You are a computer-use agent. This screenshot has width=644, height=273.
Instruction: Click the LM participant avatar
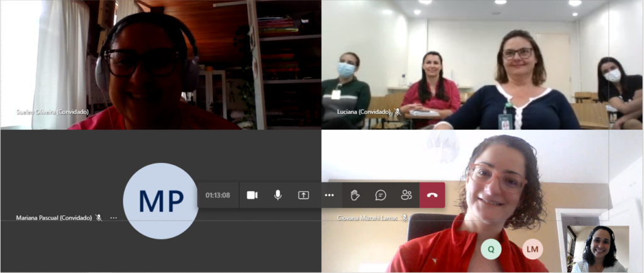[532, 249]
